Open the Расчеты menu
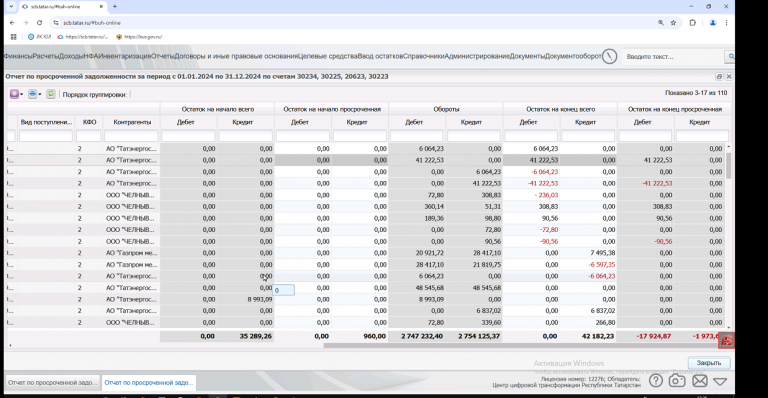768x398 pixels. click(46, 56)
